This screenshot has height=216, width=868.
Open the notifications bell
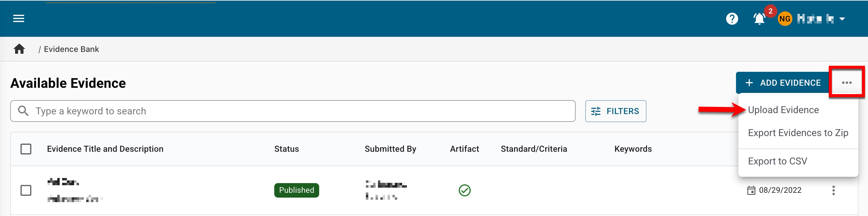759,19
